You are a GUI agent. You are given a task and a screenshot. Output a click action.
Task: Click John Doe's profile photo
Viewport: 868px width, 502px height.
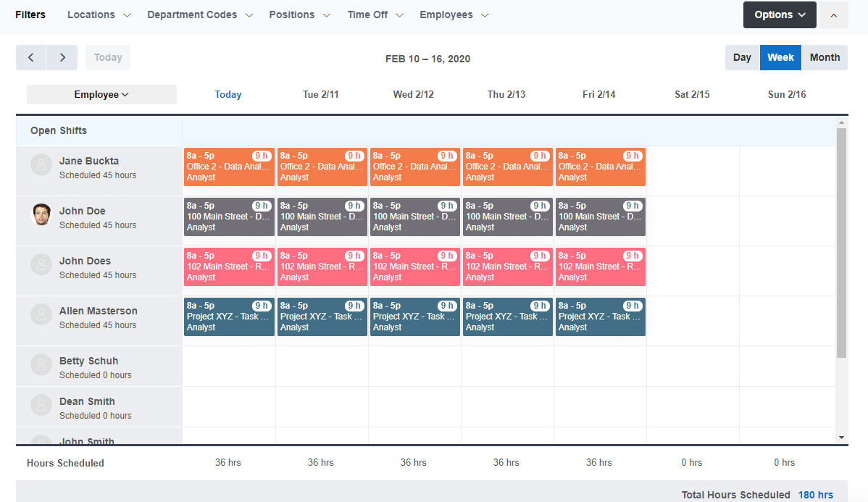pyautogui.click(x=41, y=214)
